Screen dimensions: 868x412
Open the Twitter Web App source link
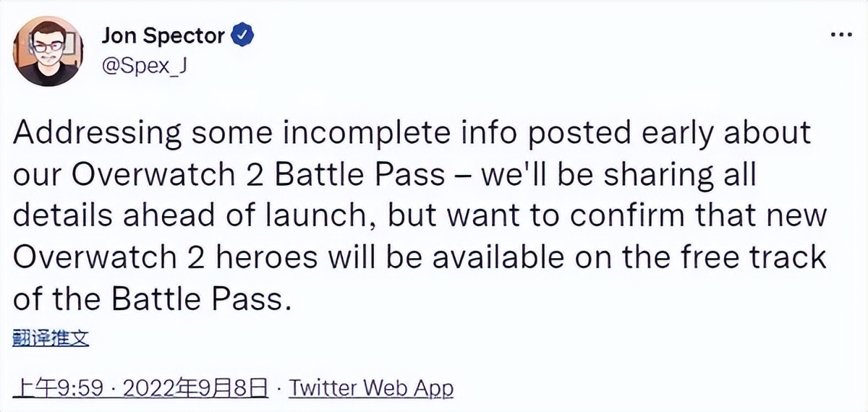coord(371,388)
